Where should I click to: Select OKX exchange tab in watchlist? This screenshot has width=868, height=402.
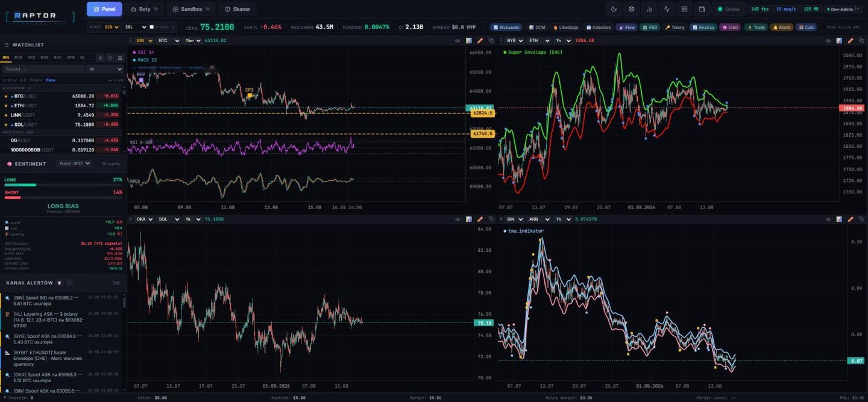click(x=31, y=58)
